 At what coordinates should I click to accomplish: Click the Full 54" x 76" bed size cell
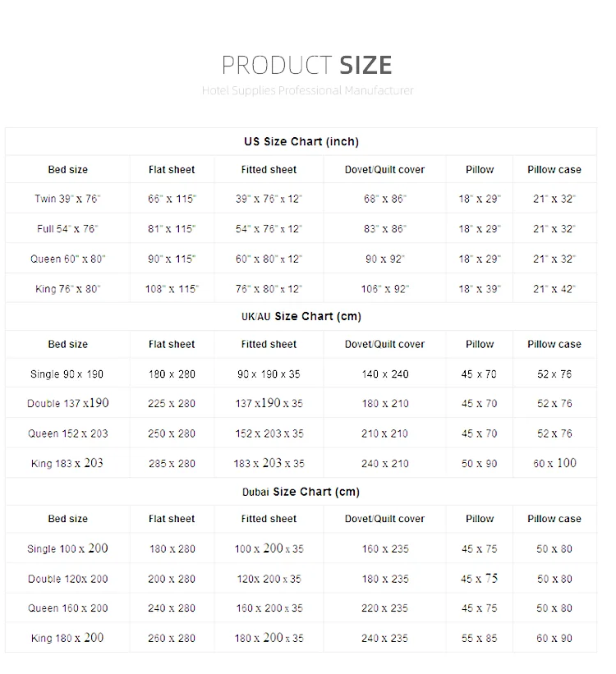pyautogui.click(x=67, y=229)
